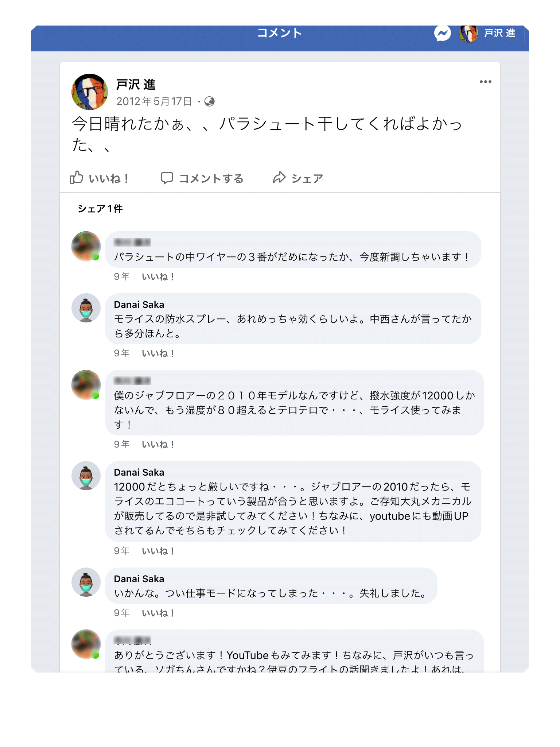This screenshot has height=747, width=560.
Task: Like Danai Saka's 失礼しました comment
Action: (158, 613)
